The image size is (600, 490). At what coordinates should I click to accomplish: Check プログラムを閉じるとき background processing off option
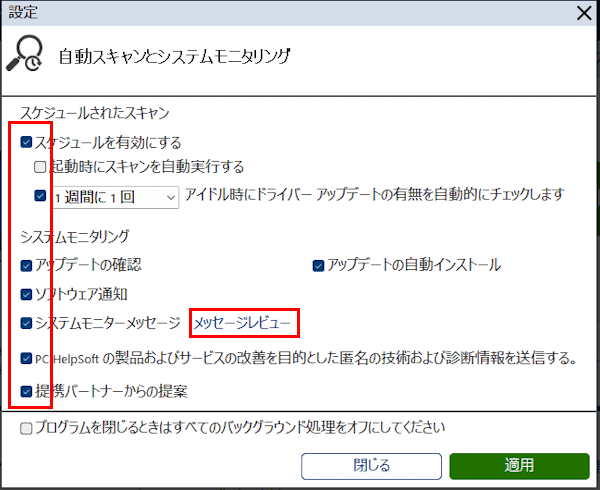pyautogui.click(x=26, y=428)
